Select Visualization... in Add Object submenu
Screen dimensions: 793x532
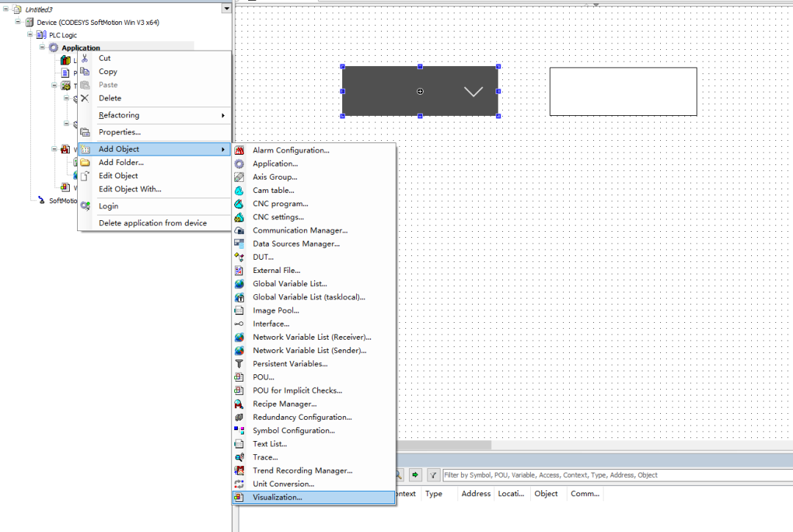point(314,498)
